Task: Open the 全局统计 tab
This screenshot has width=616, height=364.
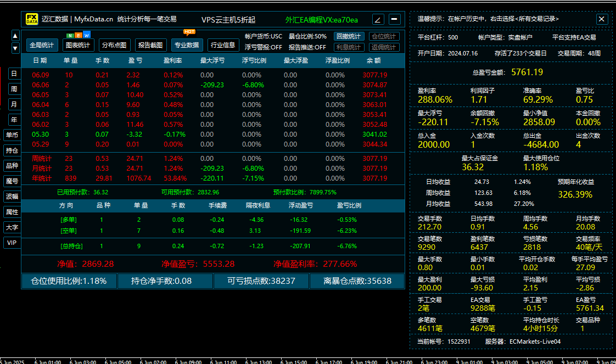Action: pyautogui.click(x=42, y=45)
